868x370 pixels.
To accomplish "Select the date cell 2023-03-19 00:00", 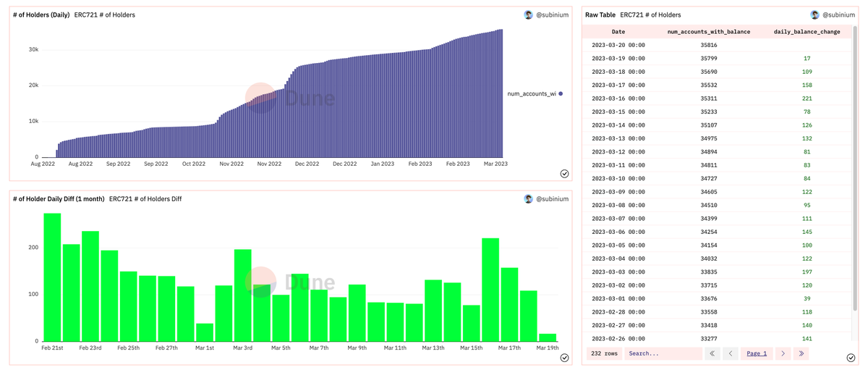I will pyautogui.click(x=618, y=58).
